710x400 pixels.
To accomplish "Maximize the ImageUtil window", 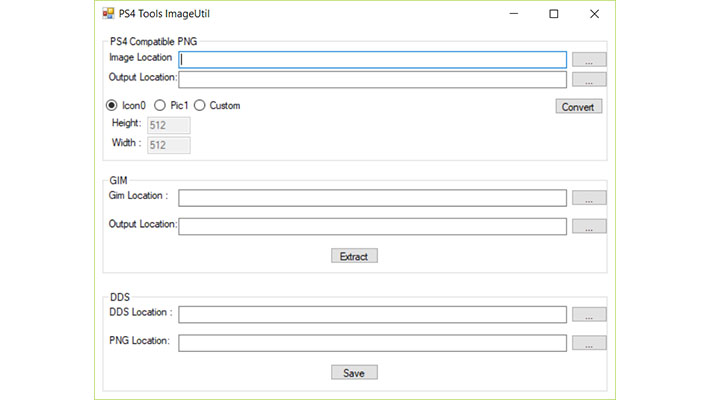I will click(x=553, y=14).
